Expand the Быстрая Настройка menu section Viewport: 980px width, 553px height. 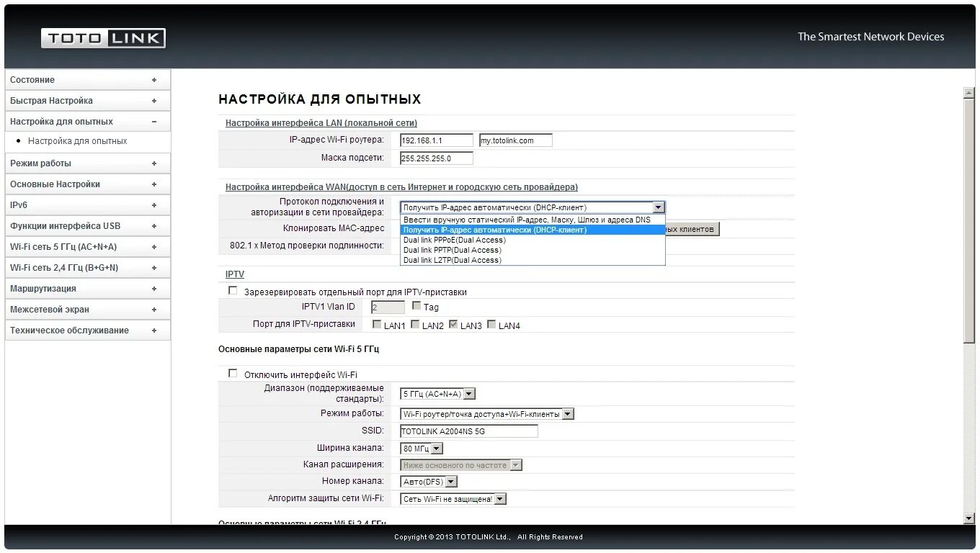(x=88, y=101)
